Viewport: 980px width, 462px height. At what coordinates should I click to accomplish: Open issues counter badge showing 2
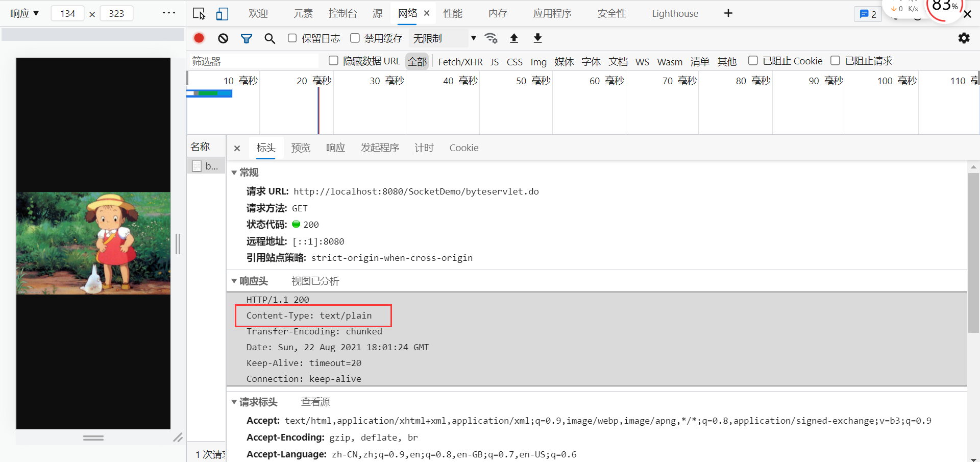coord(868,14)
